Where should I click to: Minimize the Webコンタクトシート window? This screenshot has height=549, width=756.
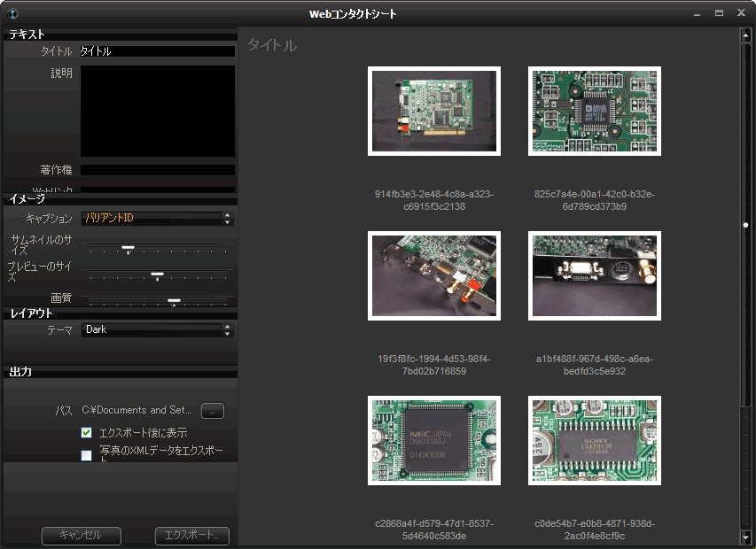[x=697, y=14]
